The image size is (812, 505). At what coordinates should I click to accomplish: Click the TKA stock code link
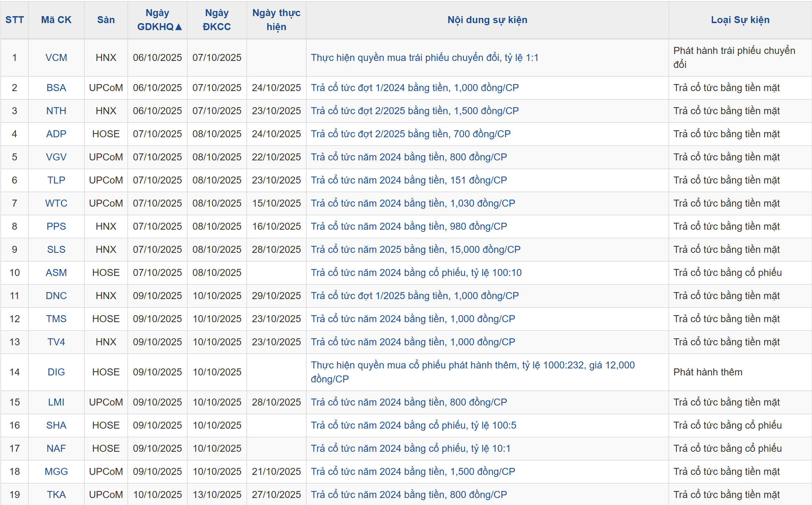click(56, 494)
